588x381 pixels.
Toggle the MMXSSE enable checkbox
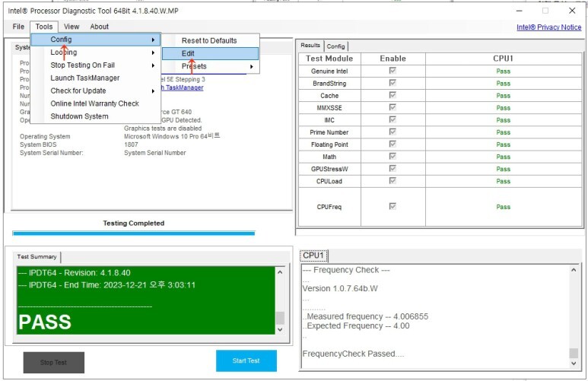coord(393,107)
